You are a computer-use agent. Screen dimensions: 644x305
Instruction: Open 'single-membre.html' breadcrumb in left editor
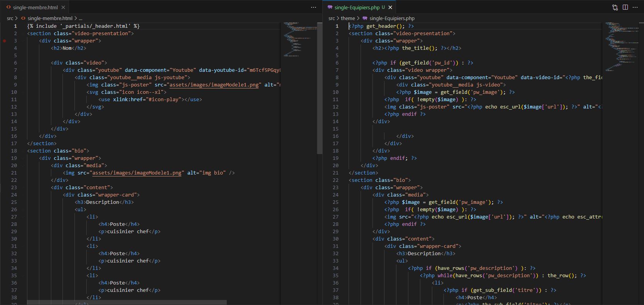[x=50, y=18]
